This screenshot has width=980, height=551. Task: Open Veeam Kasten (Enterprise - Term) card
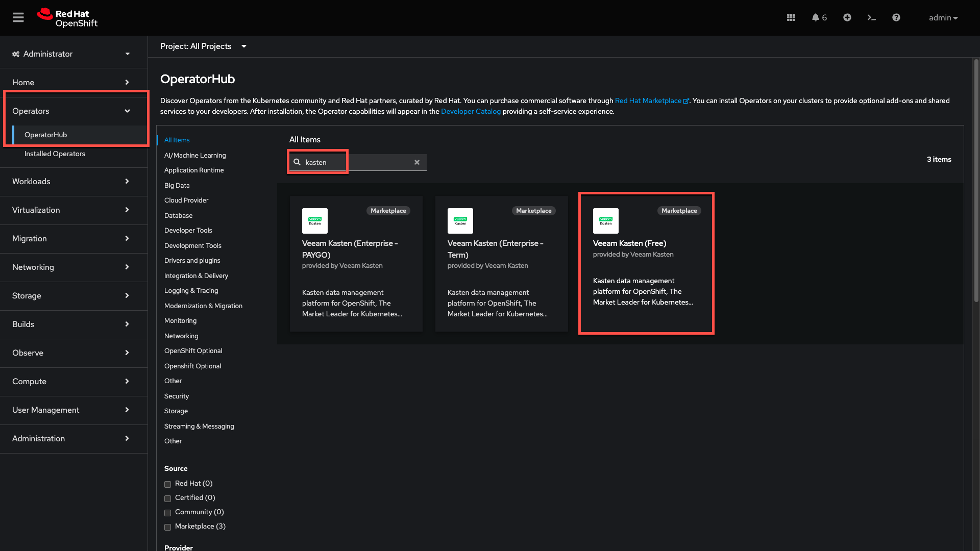502,264
